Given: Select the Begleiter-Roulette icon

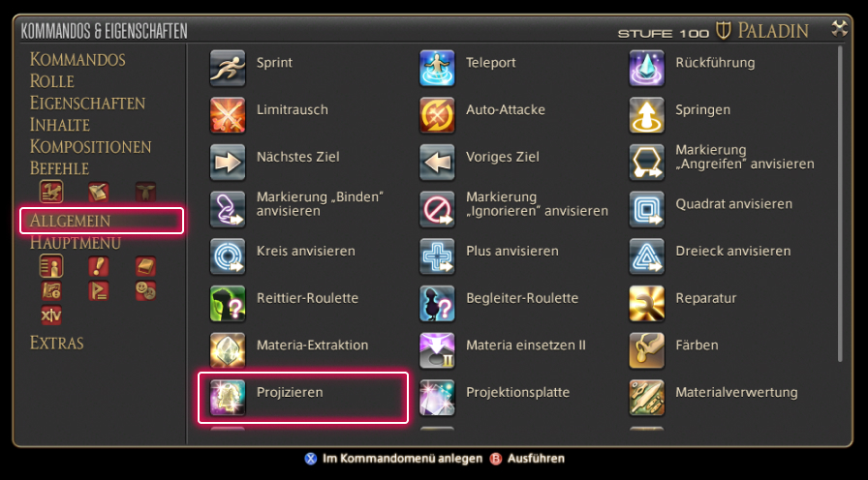Looking at the screenshot, I should (x=437, y=304).
